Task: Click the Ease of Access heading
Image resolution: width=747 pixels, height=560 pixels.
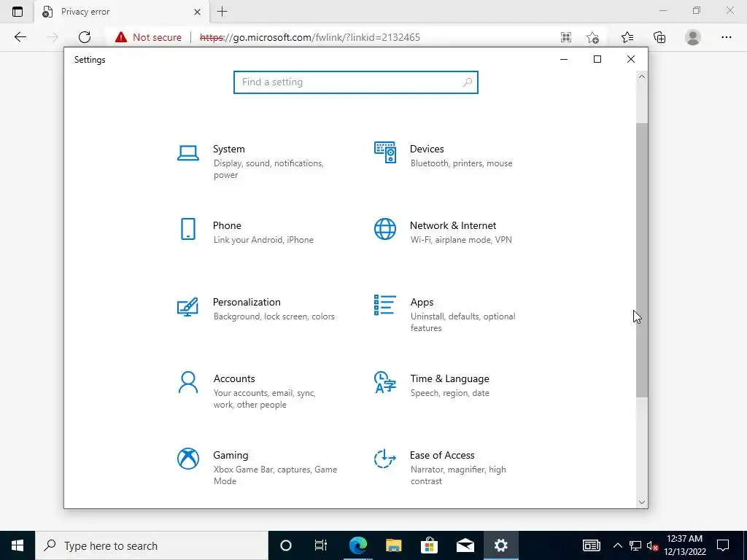Action: point(442,455)
